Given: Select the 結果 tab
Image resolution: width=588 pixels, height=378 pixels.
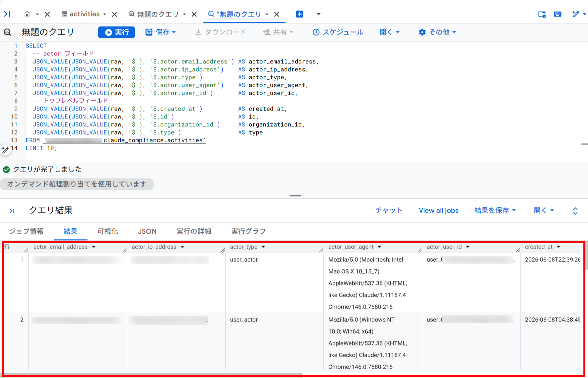Looking at the screenshot, I should [x=70, y=231].
